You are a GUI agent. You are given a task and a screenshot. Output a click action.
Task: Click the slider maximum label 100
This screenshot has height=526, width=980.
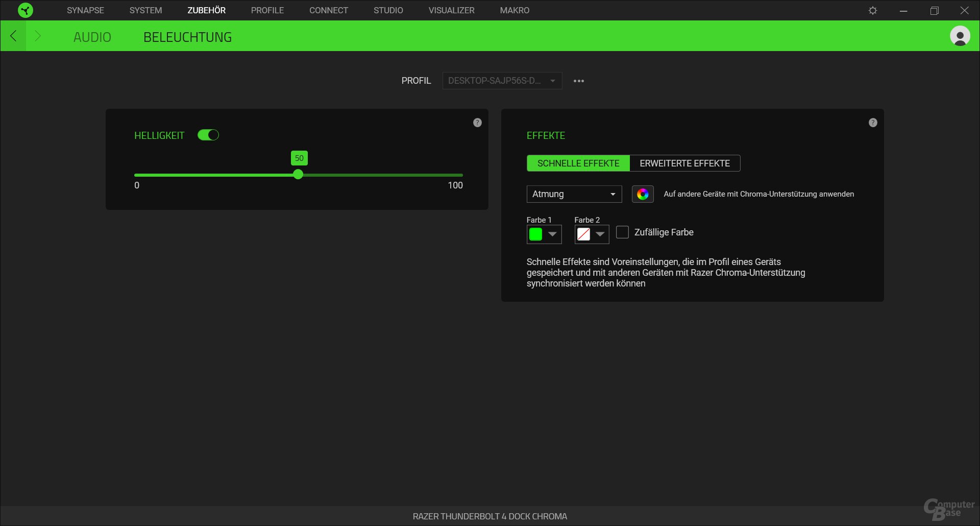click(x=455, y=185)
